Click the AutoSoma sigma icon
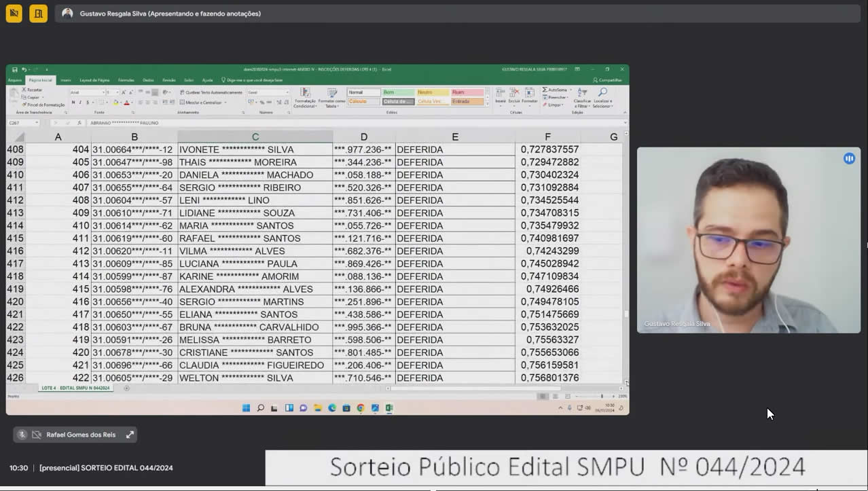Screen dimensions: 868x491 tap(545, 90)
